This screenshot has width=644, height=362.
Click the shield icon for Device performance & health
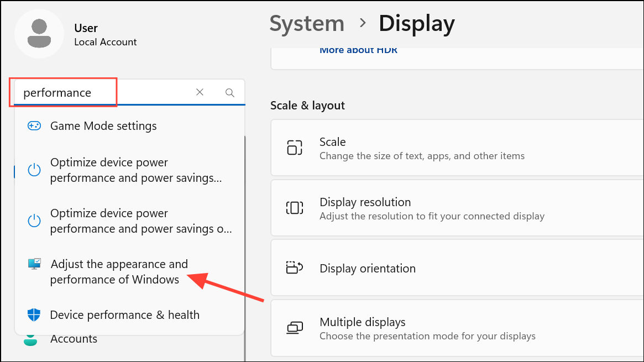point(34,314)
